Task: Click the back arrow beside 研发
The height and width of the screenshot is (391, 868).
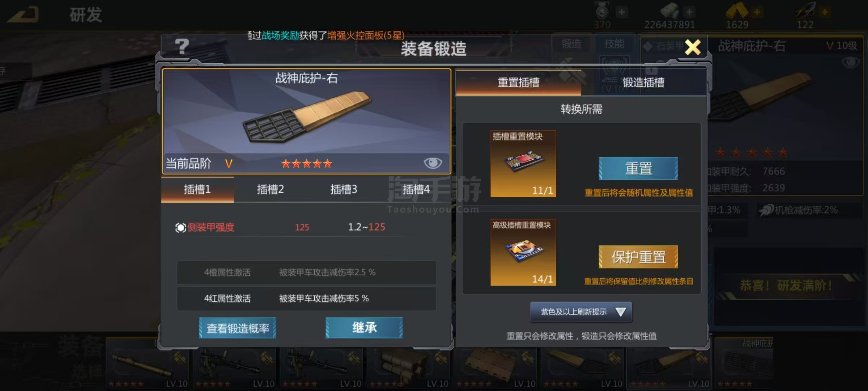Action: [22, 14]
